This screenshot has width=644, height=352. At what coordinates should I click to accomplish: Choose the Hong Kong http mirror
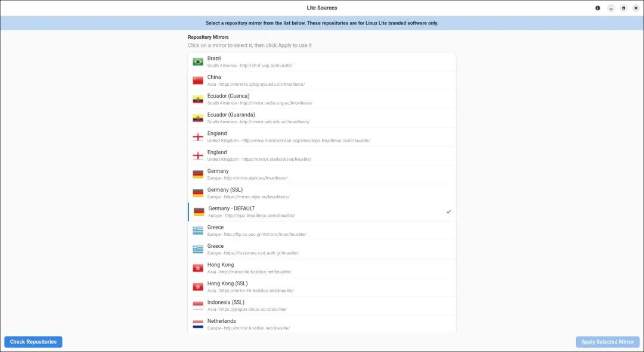tap(322, 268)
